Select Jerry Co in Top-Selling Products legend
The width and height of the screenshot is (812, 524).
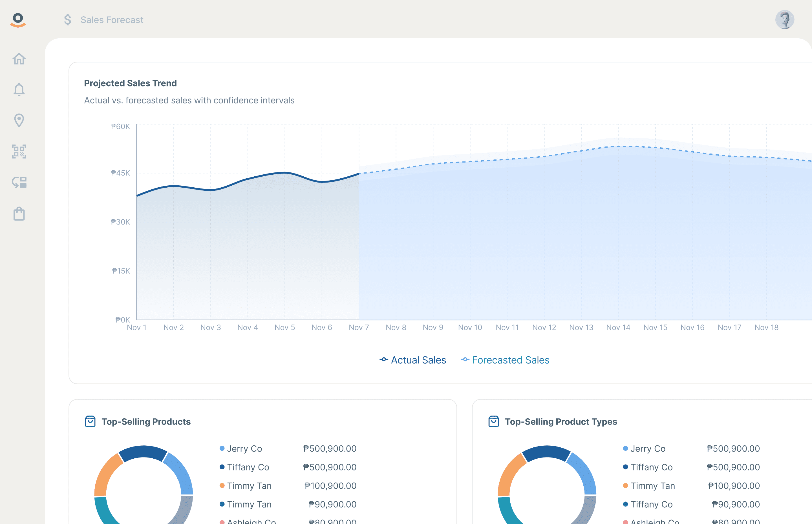244,448
